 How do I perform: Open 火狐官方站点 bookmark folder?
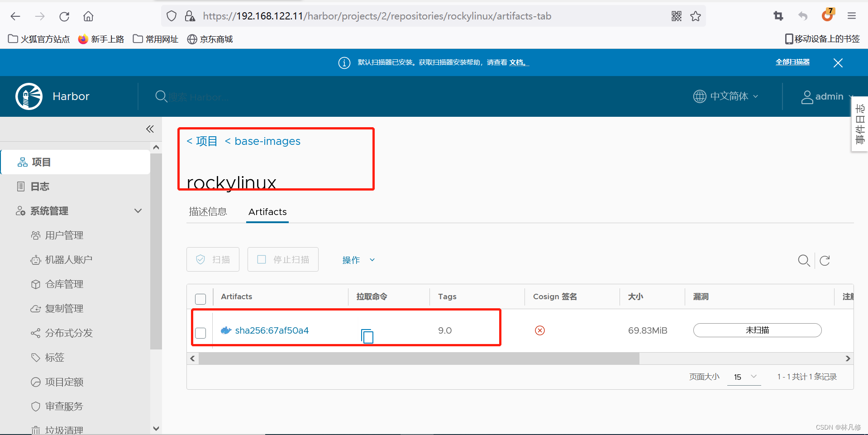point(39,39)
